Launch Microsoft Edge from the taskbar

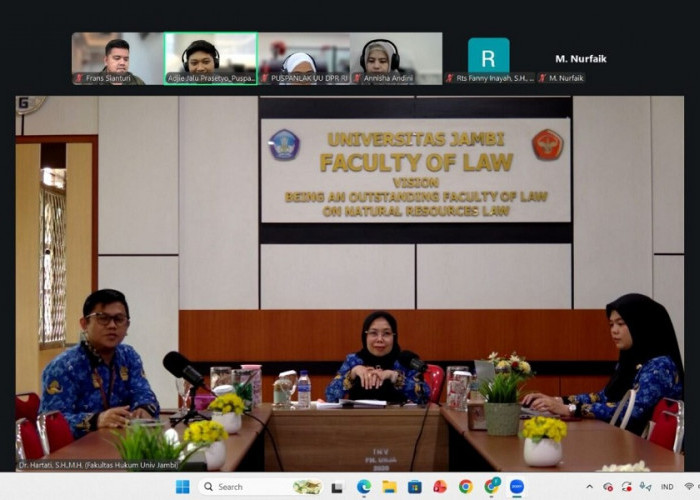[x=364, y=487]
